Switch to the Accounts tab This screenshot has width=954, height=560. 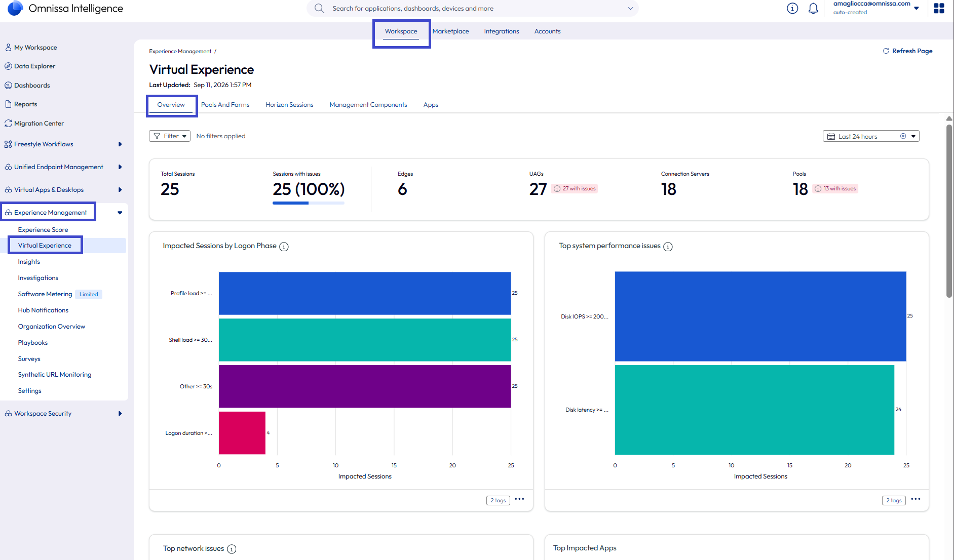(547, 31)
